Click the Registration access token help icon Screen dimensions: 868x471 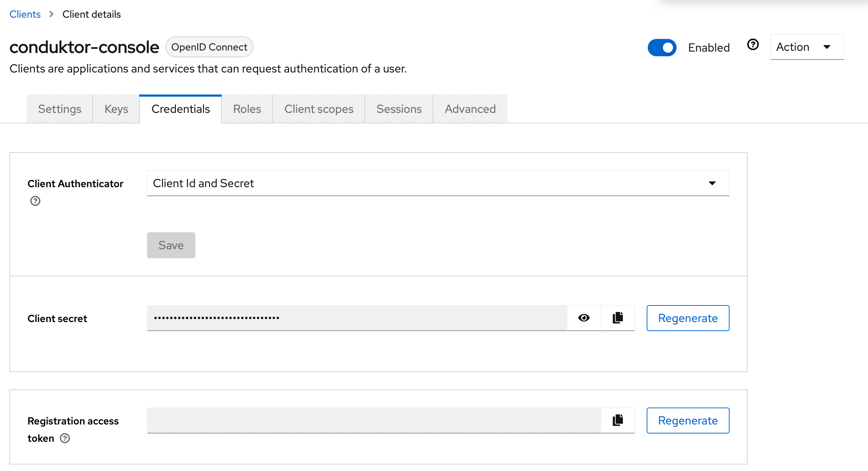pos(65,438)
